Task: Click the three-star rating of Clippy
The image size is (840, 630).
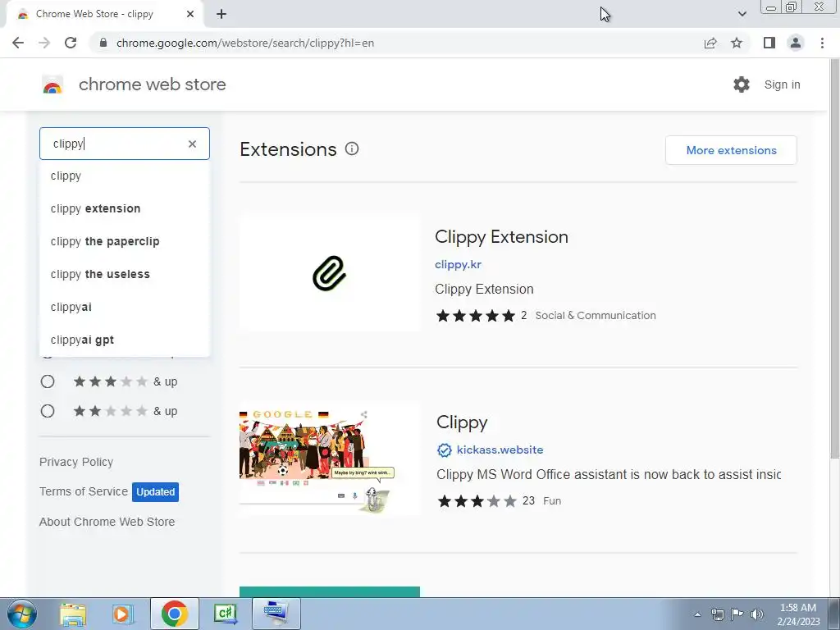Action: tap(477, 501)
